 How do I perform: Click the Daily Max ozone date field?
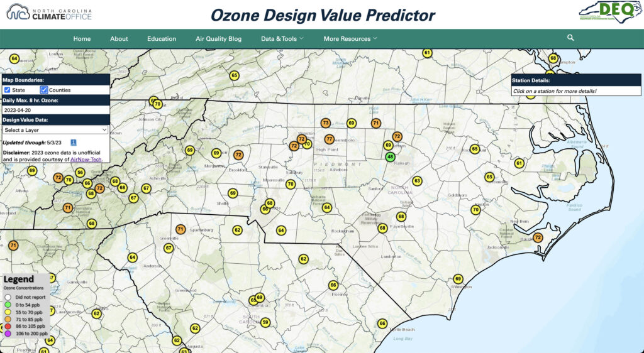tap(56, 110)
